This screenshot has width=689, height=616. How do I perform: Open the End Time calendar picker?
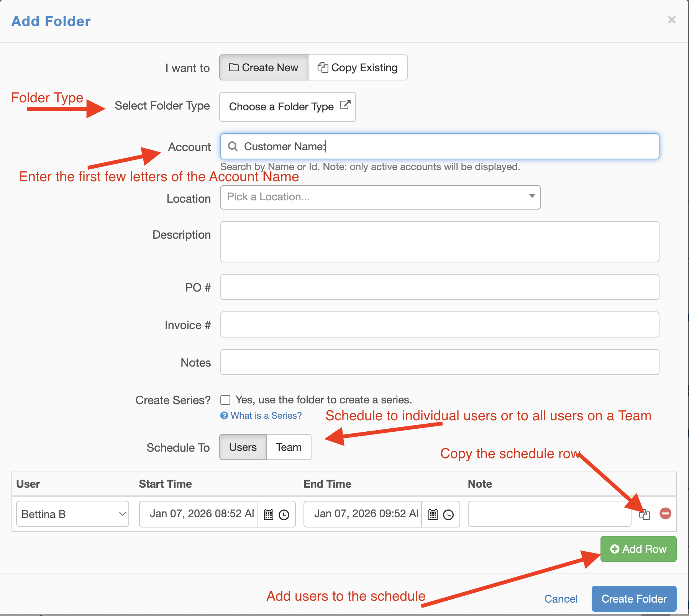pos(433,514)
